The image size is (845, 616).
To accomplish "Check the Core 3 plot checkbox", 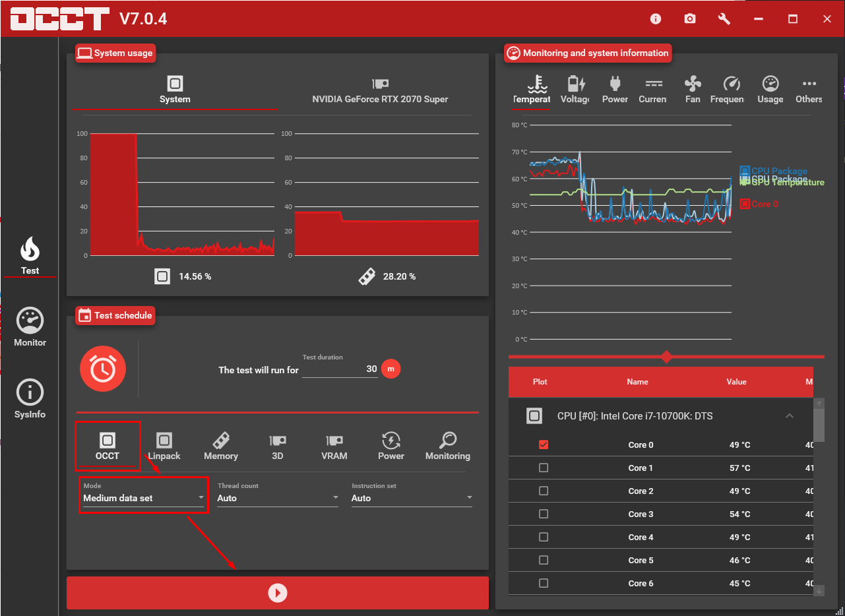I will click(x=544, y=514).
